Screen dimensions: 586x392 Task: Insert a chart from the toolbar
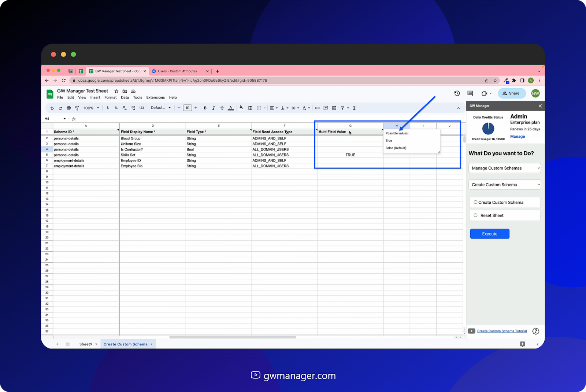pos(334,108)
